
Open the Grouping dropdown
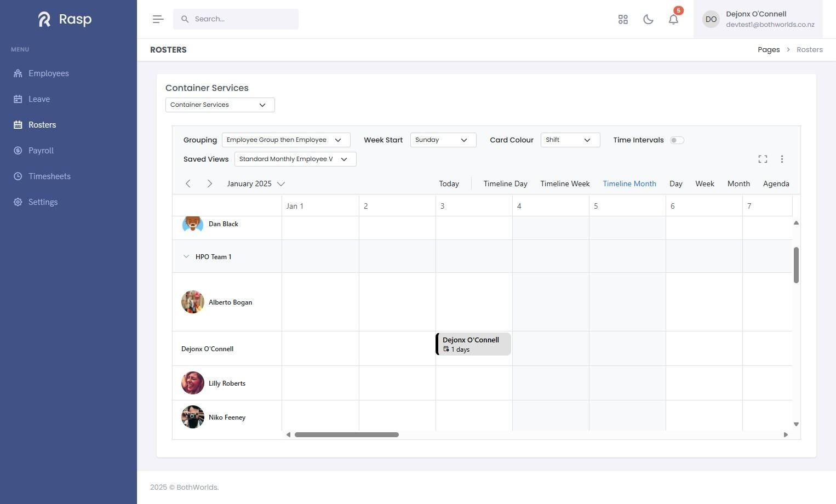pyautogui.click(x=286, y=140)
